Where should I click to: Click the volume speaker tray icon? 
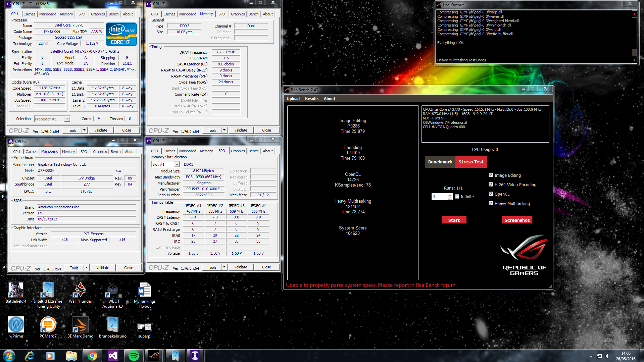coord(607,356)
